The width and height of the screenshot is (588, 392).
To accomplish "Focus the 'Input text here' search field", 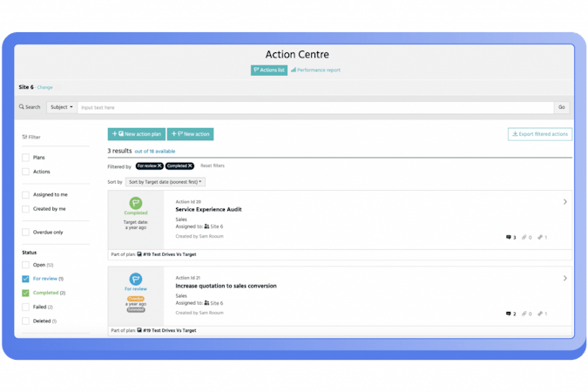I will coord(315,108).
